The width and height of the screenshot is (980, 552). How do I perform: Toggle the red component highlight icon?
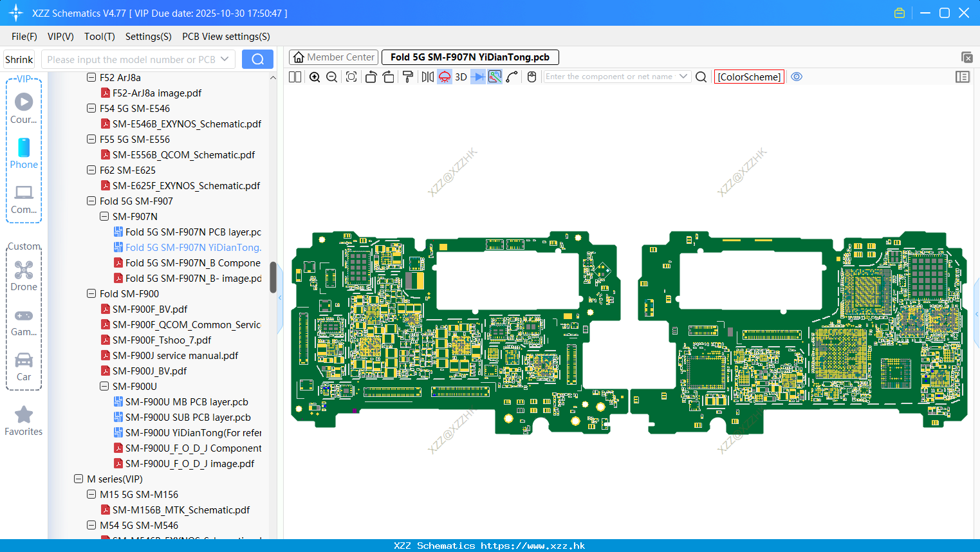point(445,77)
